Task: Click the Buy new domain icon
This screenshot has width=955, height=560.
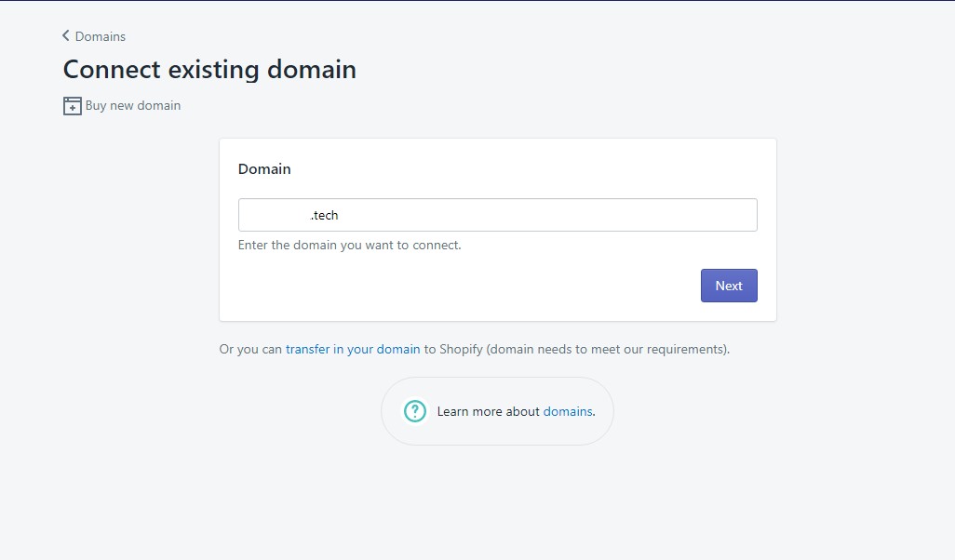Action: [x=73, y=106]
